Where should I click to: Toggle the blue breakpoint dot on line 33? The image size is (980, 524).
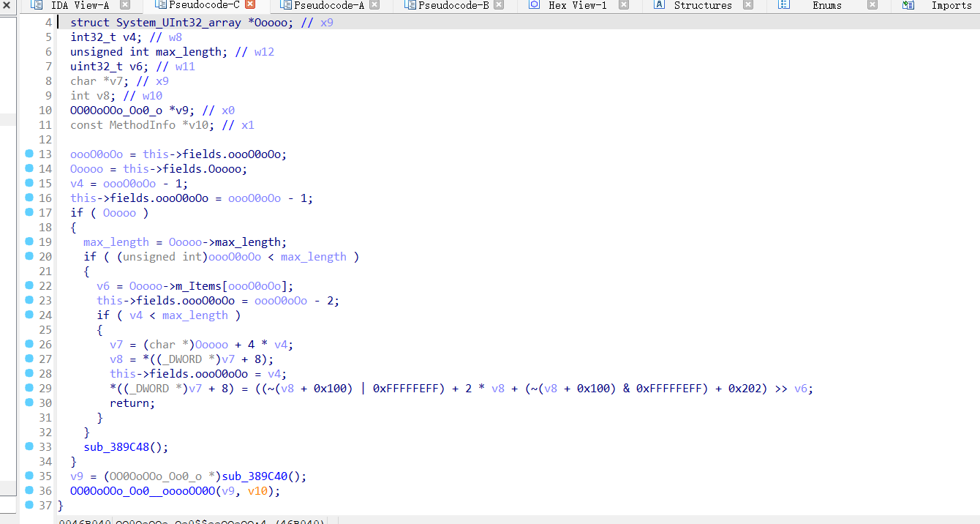(28, 446)
